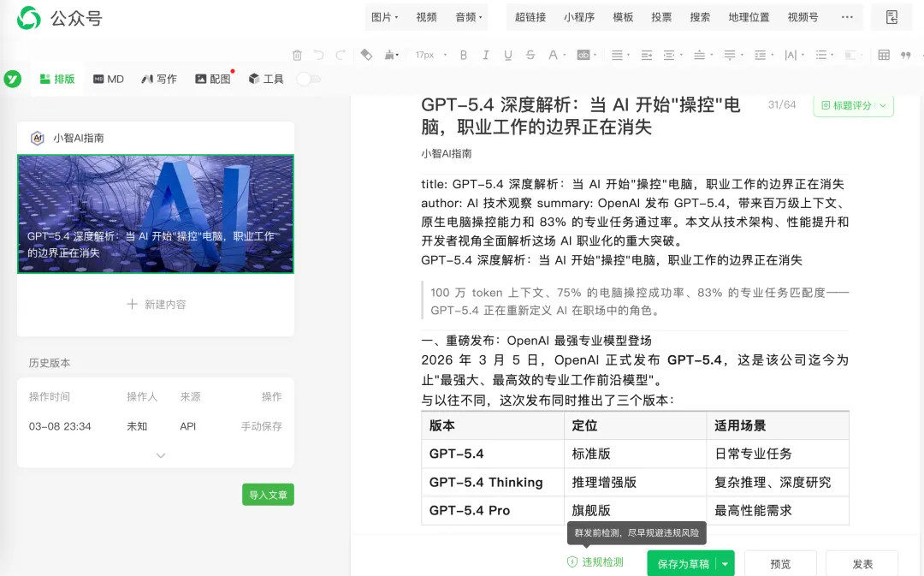Click the redo arrow icon

(x=341, y=55)
